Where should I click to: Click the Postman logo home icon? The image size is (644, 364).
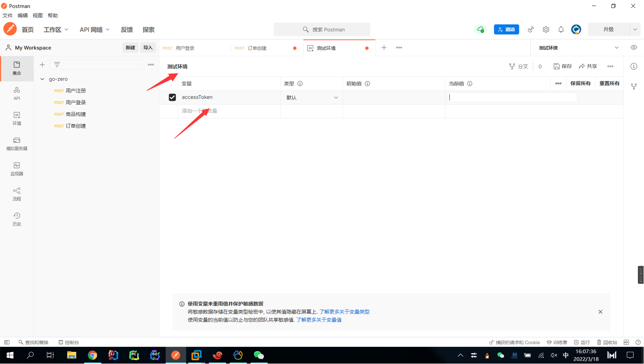point(10,29)
